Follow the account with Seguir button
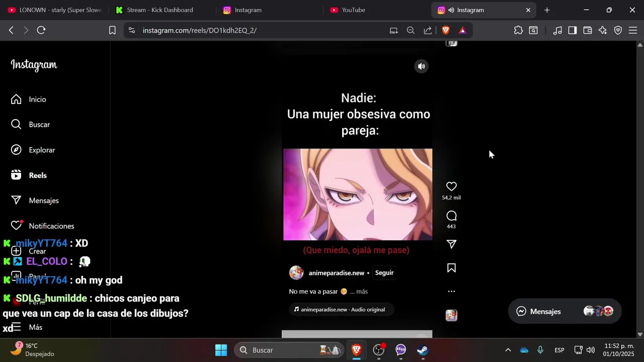 [x=384, y=273]
